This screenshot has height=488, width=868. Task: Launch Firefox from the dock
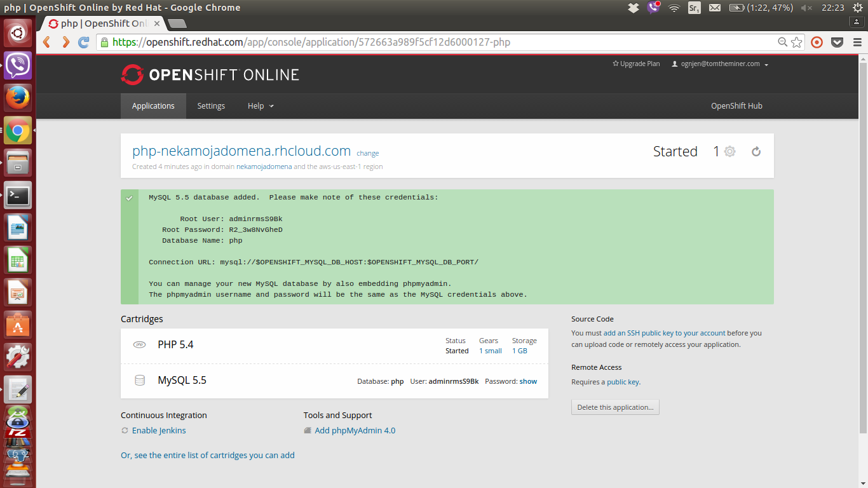[x=18, y=98]
